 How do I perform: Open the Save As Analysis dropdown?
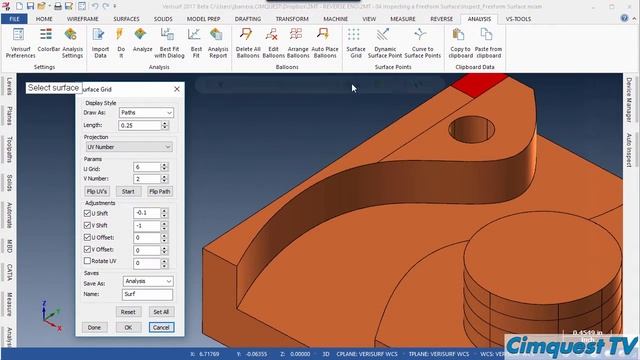tap(148, 281)
